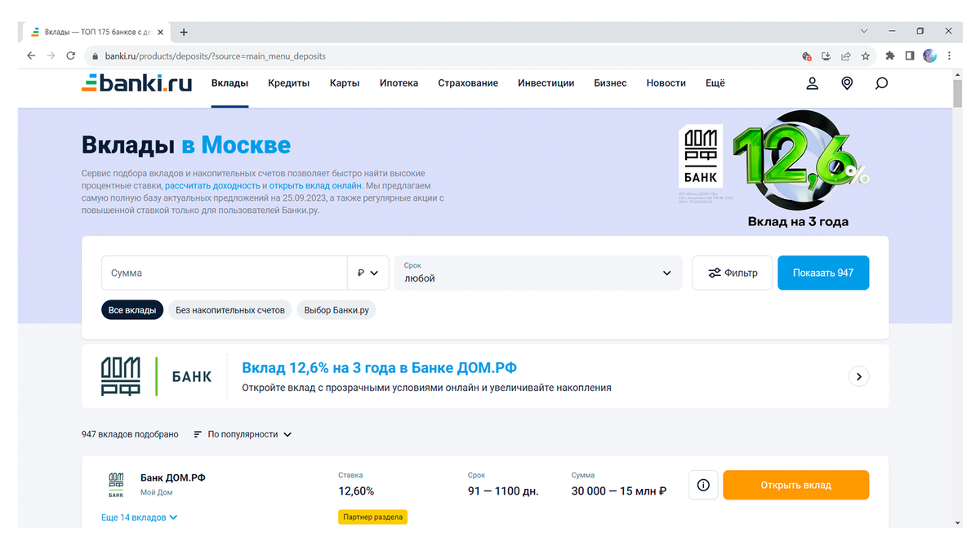Open Ипотека menu item
Image resolution: width=980 pixels, height=546 pixels.
pyautogui.click(x=399, y=83)
